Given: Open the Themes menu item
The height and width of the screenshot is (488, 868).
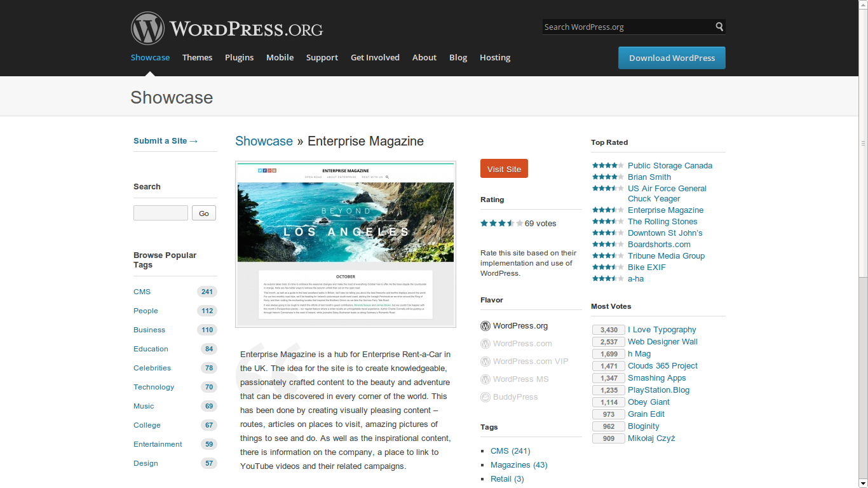Looking at the screenshot, I should pyautogui.click(x=197, y=57).
